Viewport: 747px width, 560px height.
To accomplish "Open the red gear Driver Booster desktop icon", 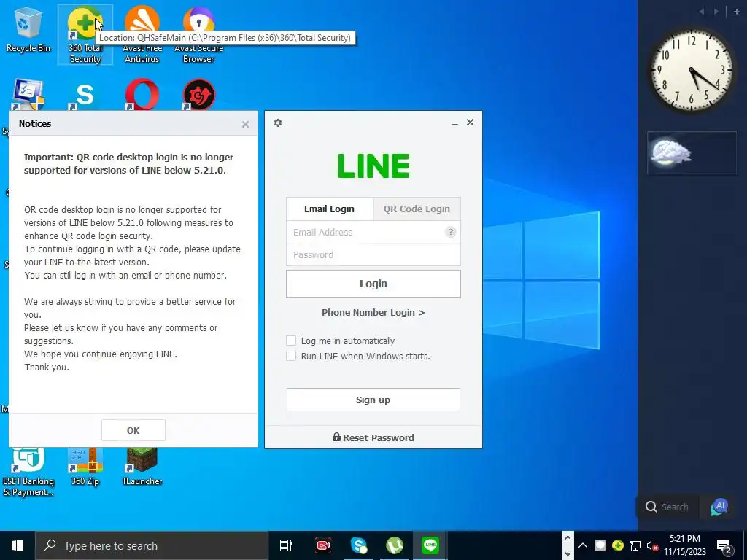I will point(198,95).
